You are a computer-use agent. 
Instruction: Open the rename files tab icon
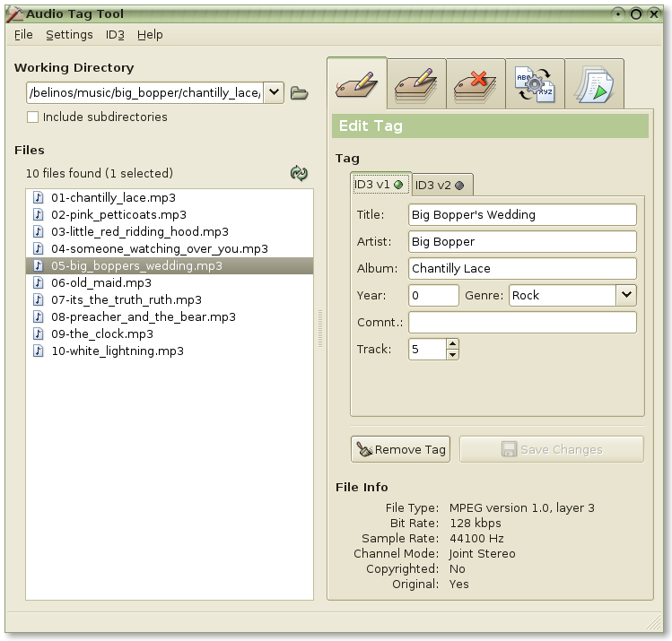[x=535, y=84]
